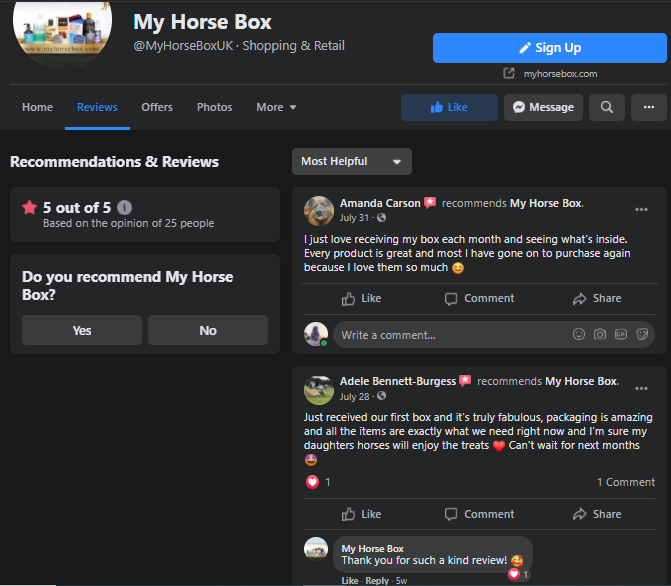Screen dimensions: 671x586
Task: Open My Horse Box page profile picture
Action: [x=62, y=30]
